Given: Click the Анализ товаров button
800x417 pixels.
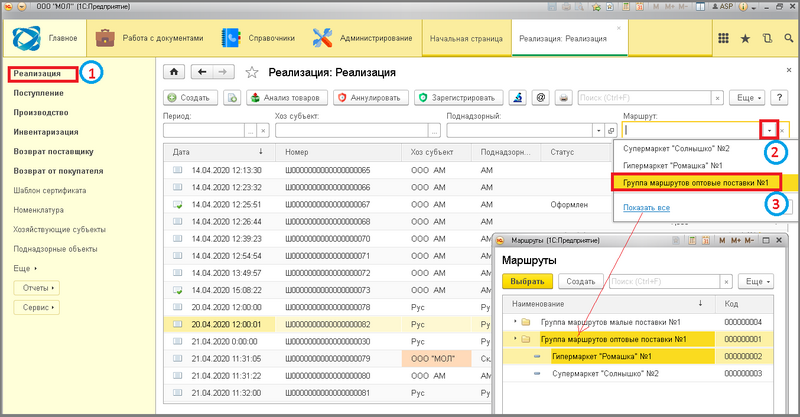Looking at the screenshot, I should click(x=286, y=97).
